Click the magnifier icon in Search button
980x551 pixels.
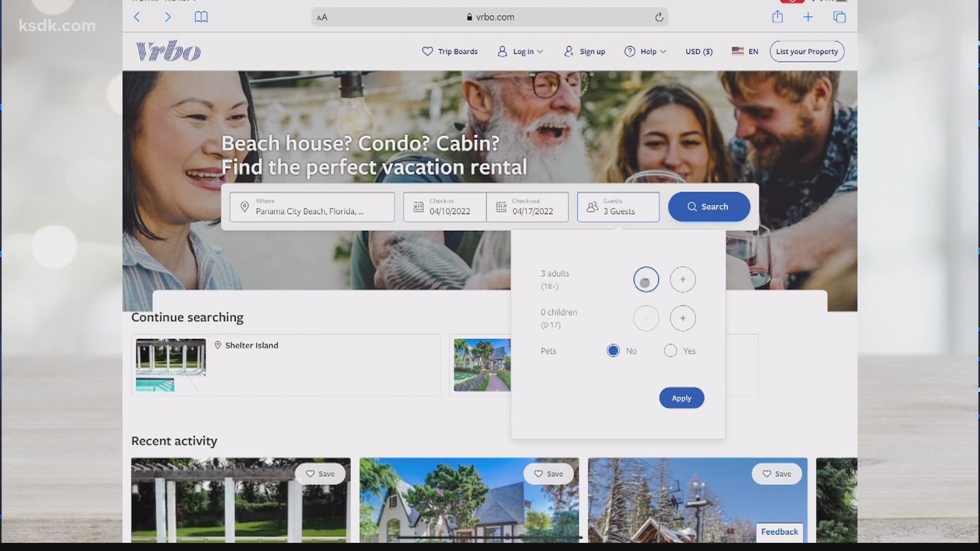pos(692,207)
